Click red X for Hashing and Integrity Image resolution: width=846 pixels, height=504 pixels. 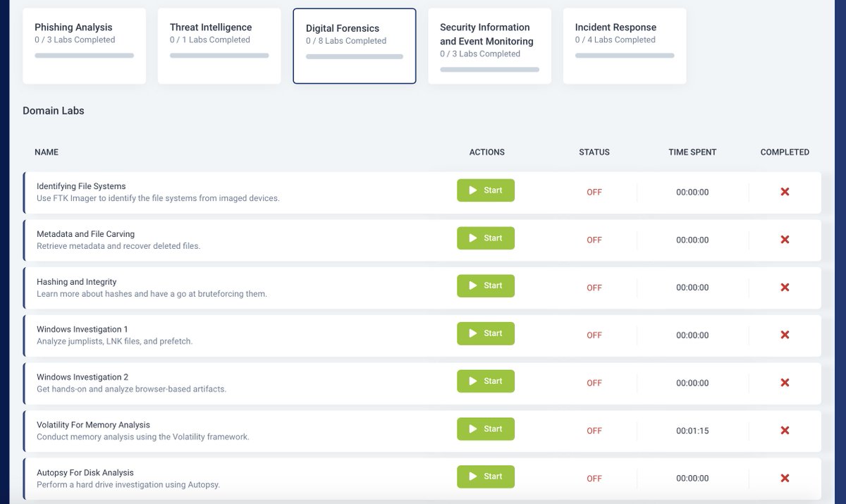click(785, 287)
